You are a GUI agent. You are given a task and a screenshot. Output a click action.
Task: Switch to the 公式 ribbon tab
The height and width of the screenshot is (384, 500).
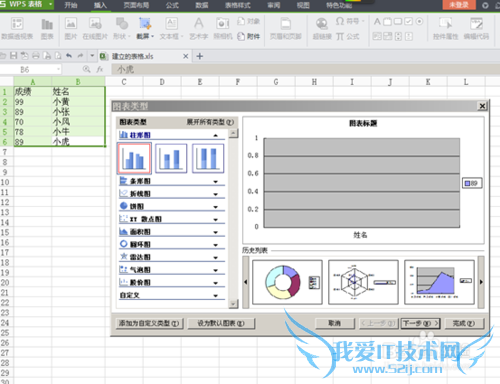coord(172,5)
